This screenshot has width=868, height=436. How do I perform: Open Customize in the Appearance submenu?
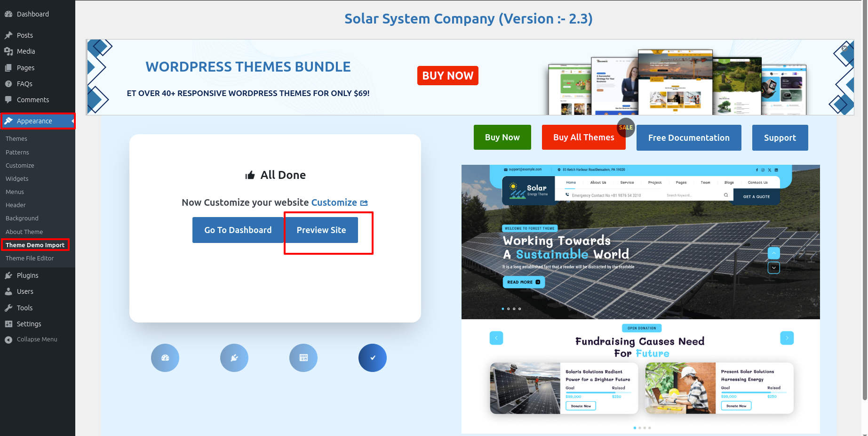click(x=20, y=166)
